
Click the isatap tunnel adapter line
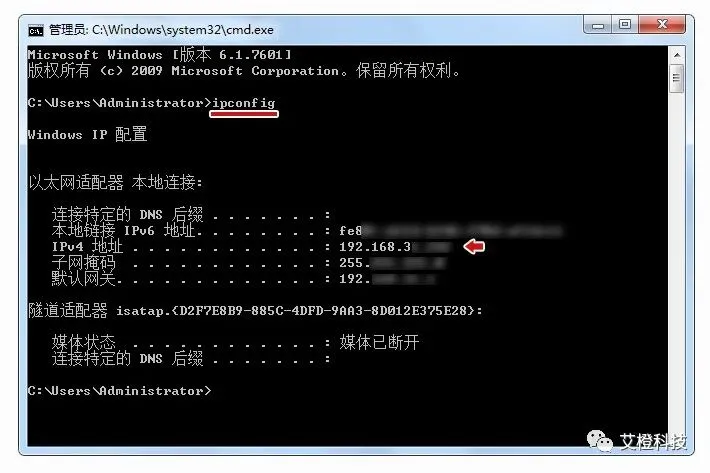click(255, 311)
